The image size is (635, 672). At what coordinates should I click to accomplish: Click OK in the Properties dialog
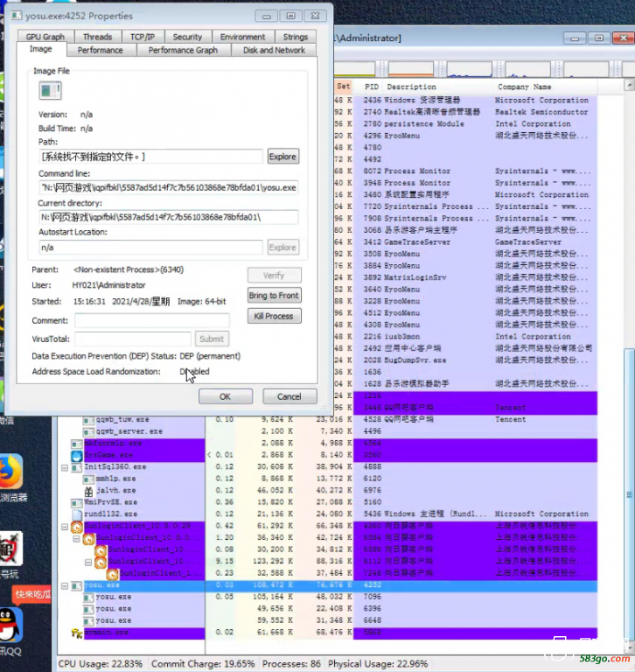tap(226, 396)
